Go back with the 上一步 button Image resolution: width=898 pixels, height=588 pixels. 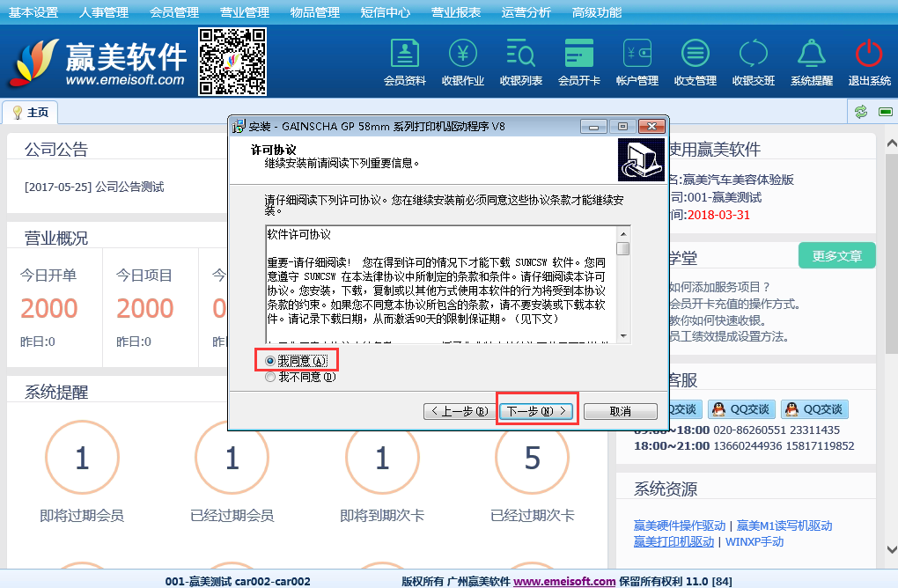460,411
